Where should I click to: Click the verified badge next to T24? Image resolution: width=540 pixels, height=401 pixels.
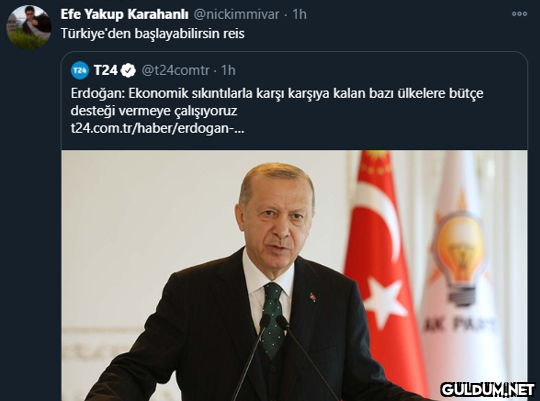click(128, 70)
